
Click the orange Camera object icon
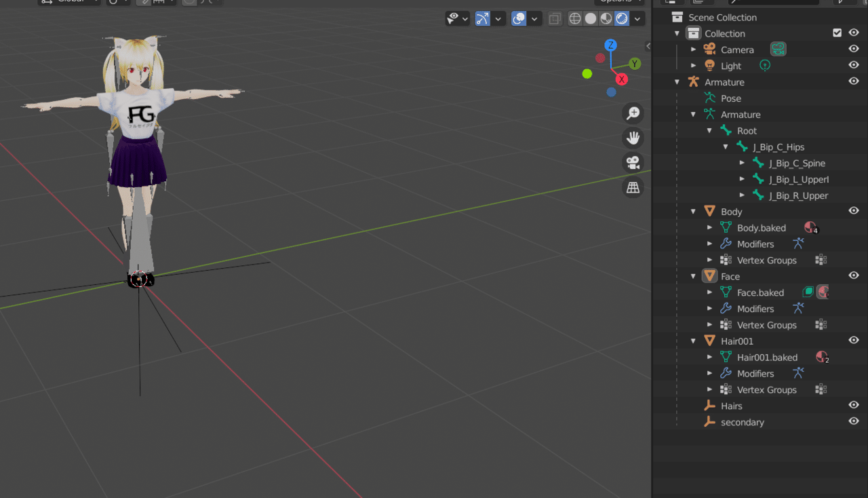[x=710, y=49]
